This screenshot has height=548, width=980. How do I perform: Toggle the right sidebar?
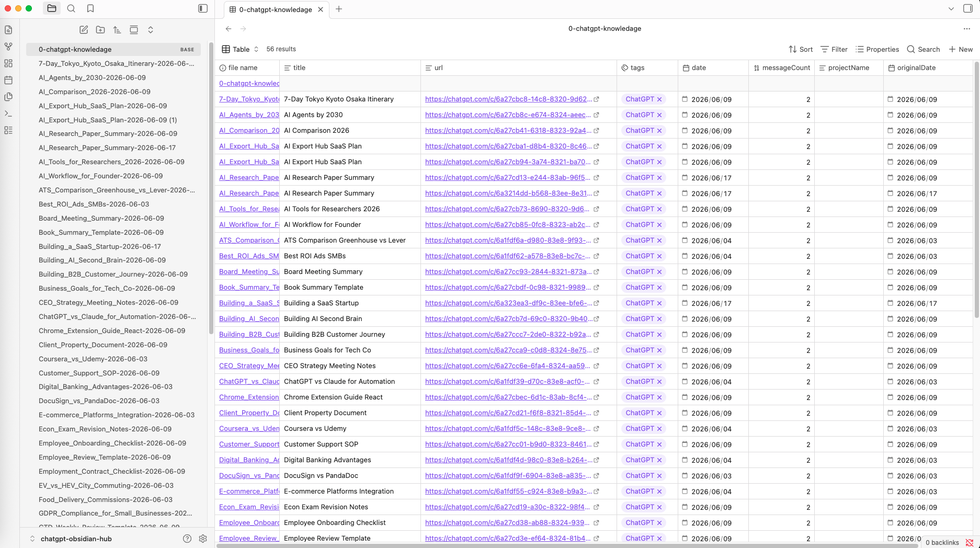[968, 9]
